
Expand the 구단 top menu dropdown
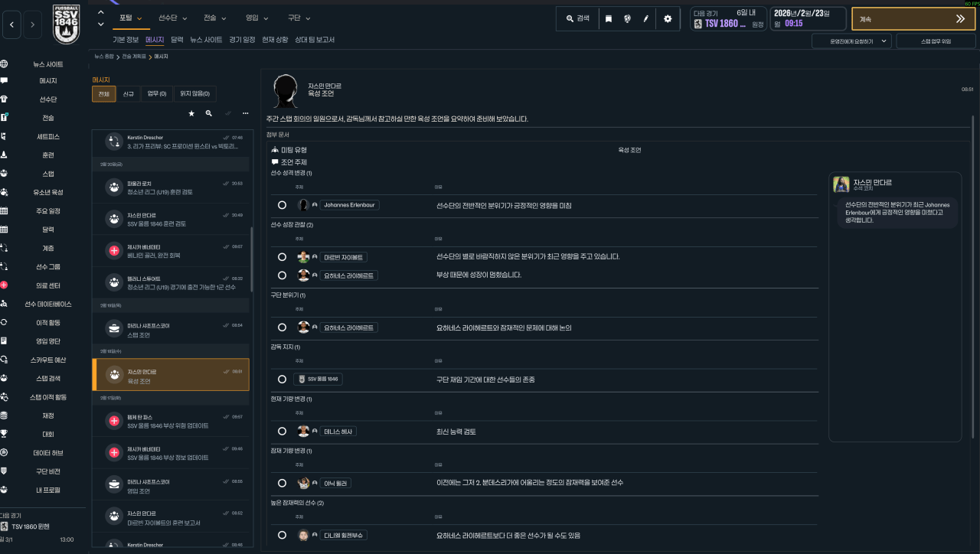point(299,18)
